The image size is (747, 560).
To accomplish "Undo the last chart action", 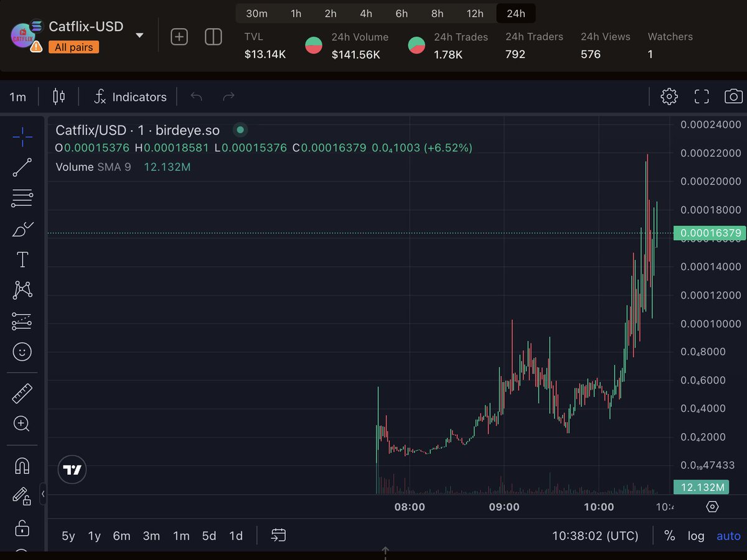I will point(197,96).
